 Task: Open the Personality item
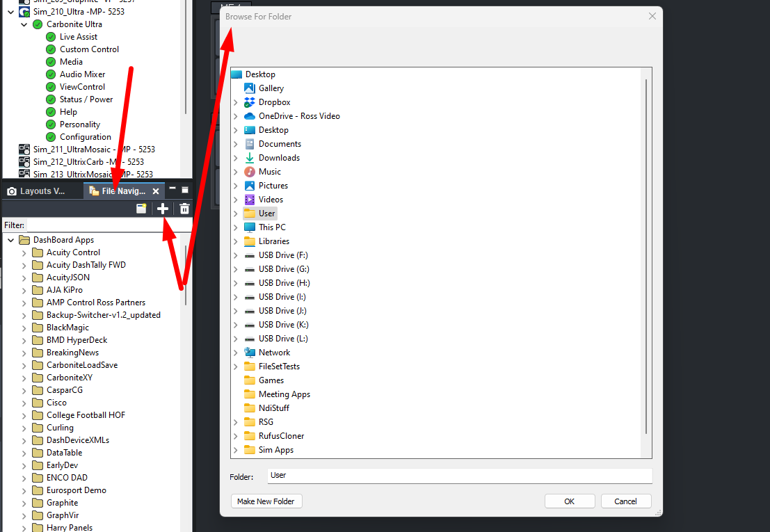pos(79,124)
